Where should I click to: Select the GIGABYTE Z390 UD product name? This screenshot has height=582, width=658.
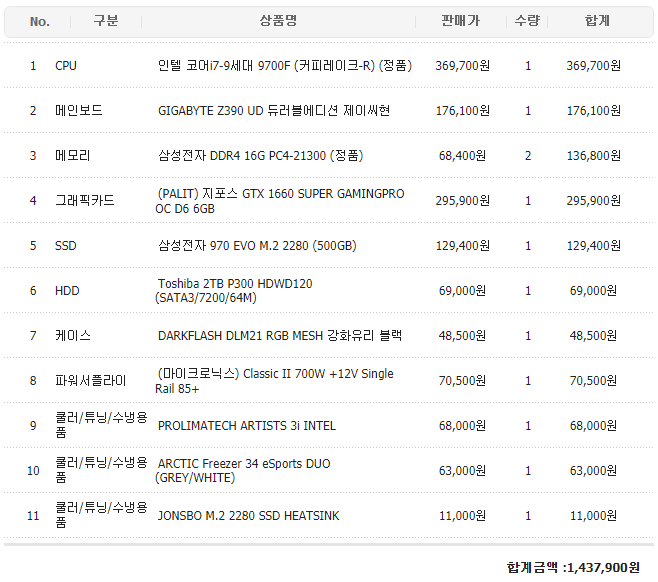point(274,110)
